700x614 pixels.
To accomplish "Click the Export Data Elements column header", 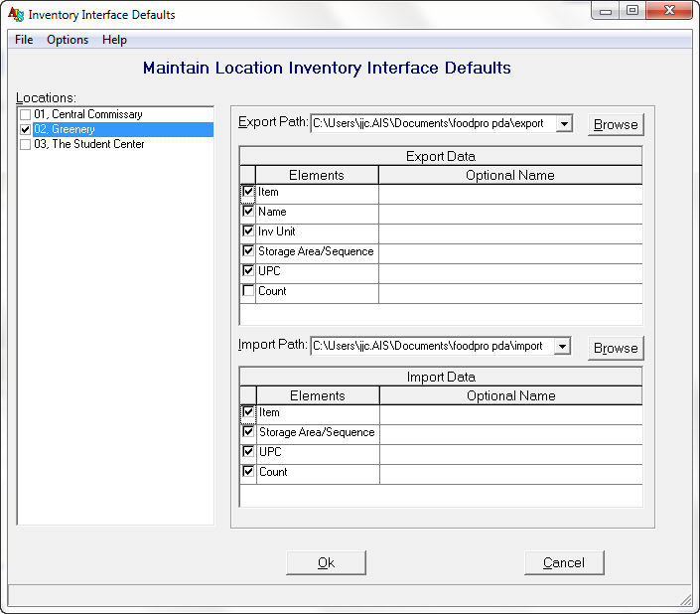I will pos(317,175).
